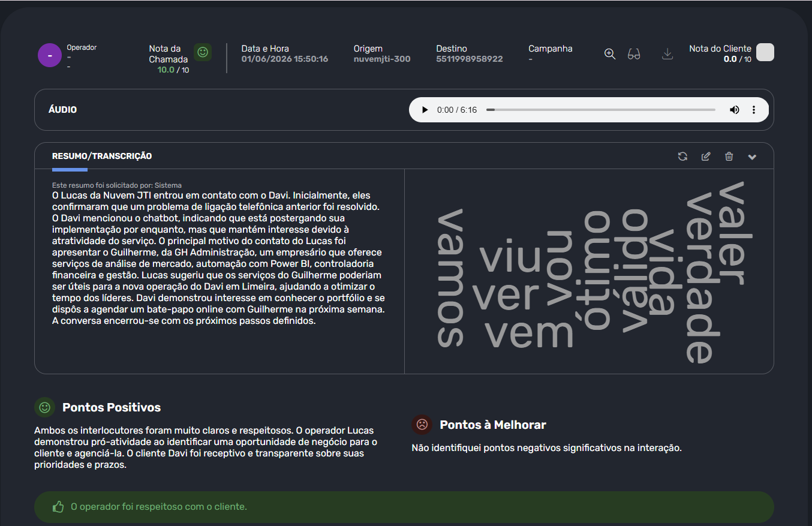Click the client score gray box

coord(765,52)
